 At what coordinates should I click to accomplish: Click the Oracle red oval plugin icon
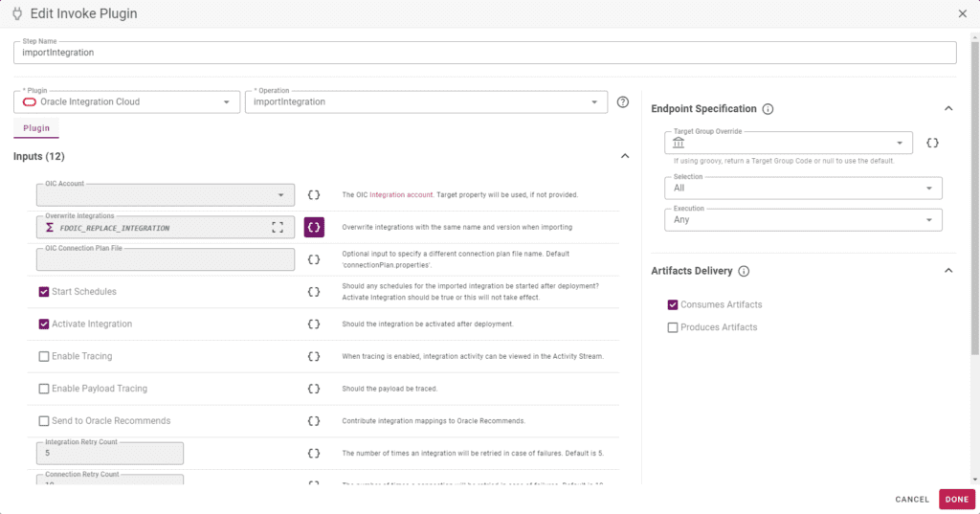click(x=30, y=101)
